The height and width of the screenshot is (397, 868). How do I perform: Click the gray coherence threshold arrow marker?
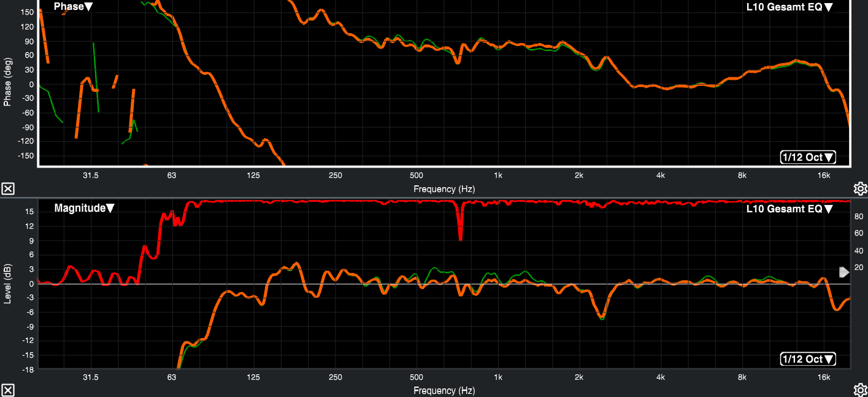point(844,272)
